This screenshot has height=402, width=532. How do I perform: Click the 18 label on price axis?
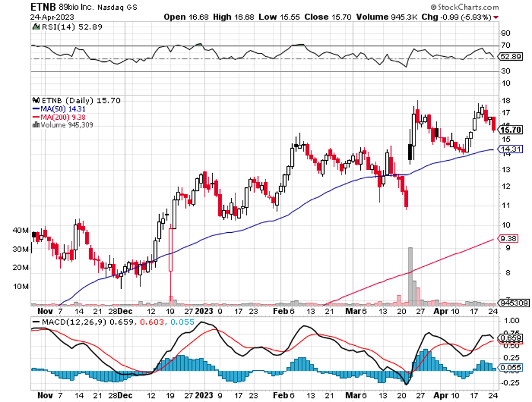(x=506, y=101)
